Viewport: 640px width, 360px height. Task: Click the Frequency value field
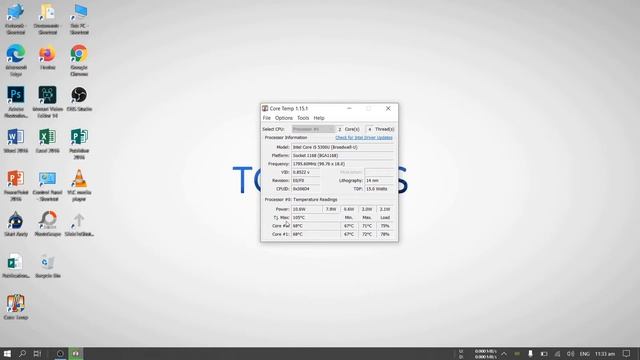tap(343, 164)
